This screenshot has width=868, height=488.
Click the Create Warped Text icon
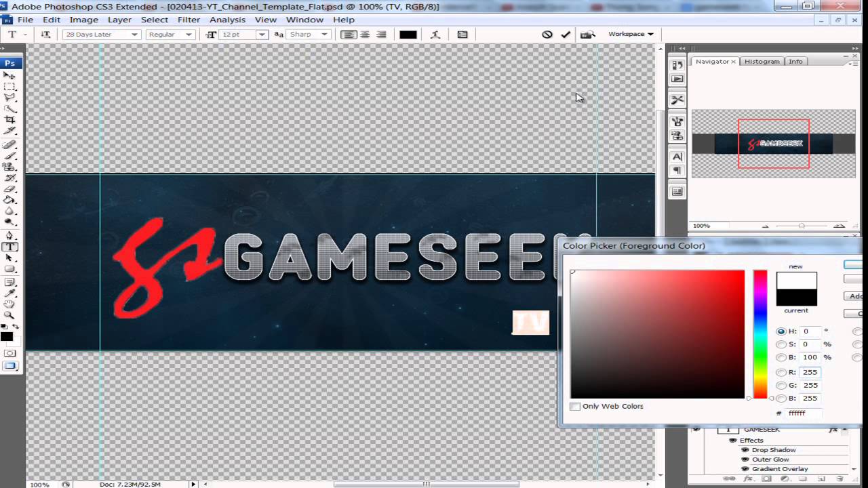coord(435,34)
